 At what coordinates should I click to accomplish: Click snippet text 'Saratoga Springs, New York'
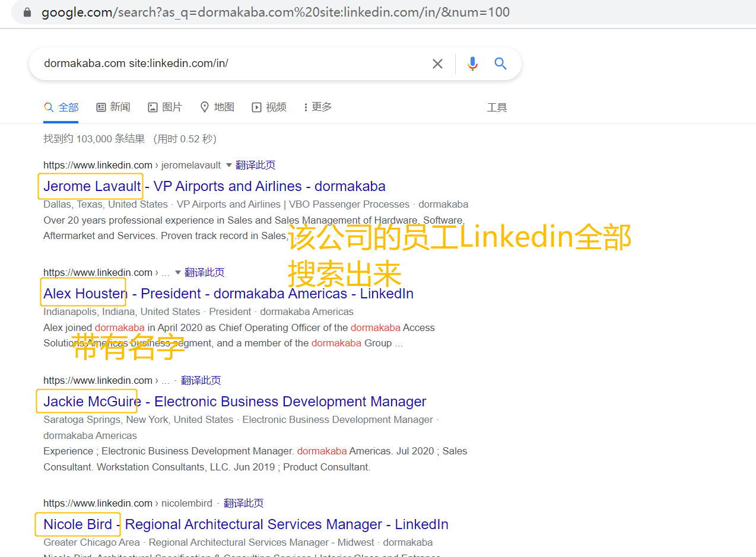pos(107,419)
